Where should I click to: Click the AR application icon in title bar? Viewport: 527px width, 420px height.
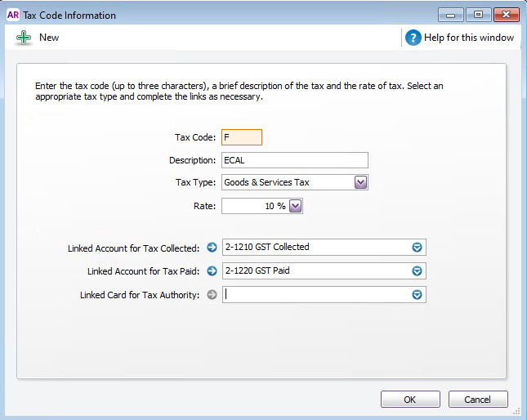13,16
